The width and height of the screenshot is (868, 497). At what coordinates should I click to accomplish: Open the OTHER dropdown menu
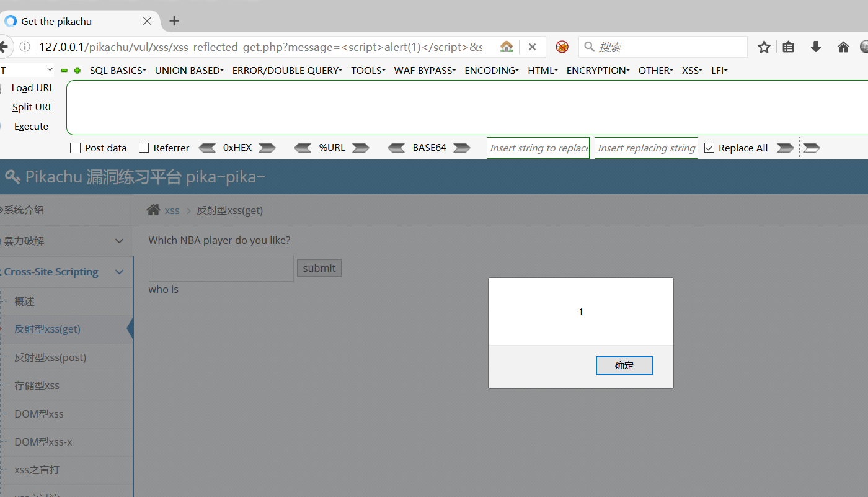tap(655, 71)
